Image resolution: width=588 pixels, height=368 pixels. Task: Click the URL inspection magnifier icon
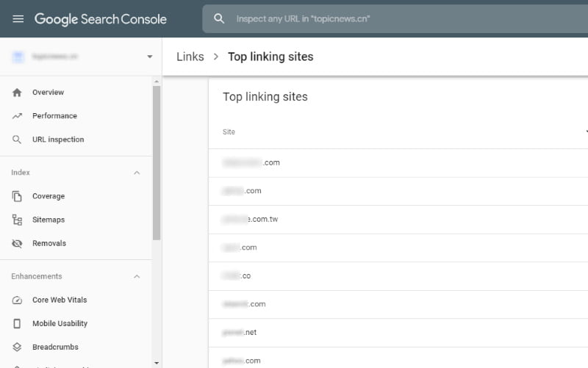[x=17, y=140]
